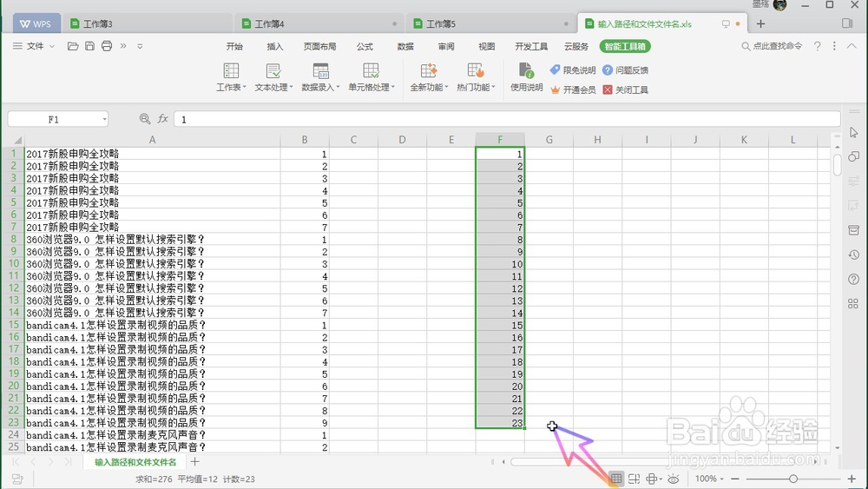
Task: Open the vertical dots more menu
Action: click(x=834, y=47)
